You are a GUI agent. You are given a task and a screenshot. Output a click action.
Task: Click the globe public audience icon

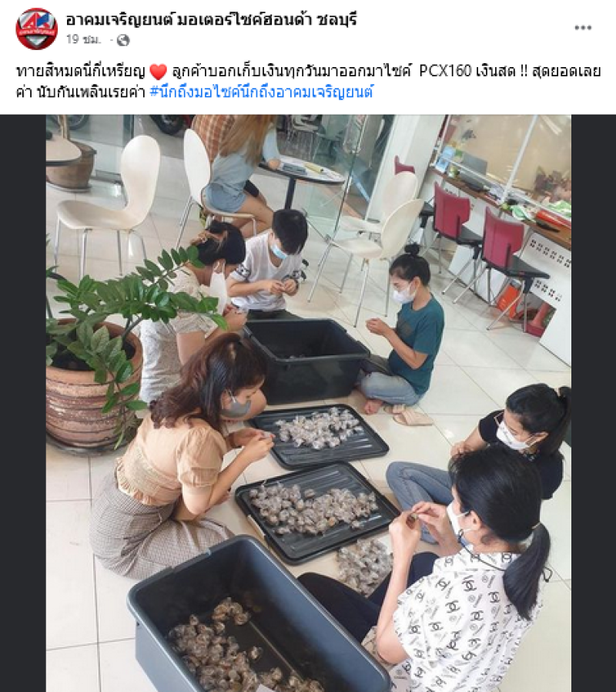click(x=123, y=41)
